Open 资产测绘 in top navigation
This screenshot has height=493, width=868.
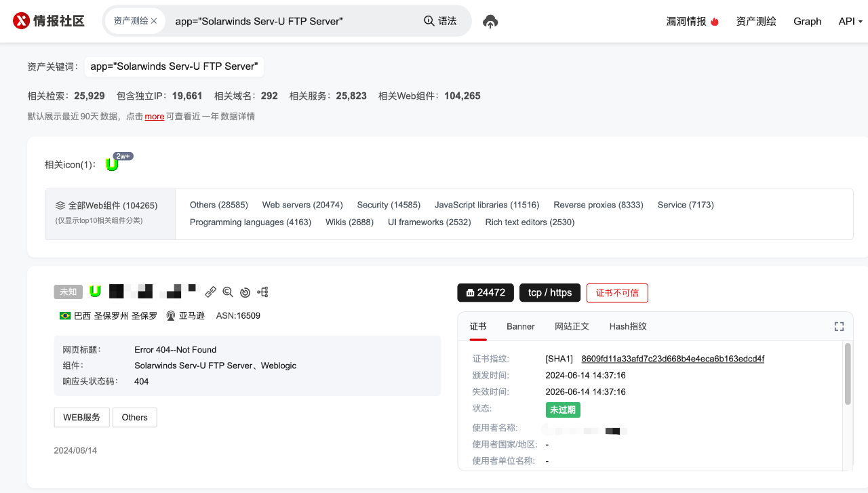point(756,21)
